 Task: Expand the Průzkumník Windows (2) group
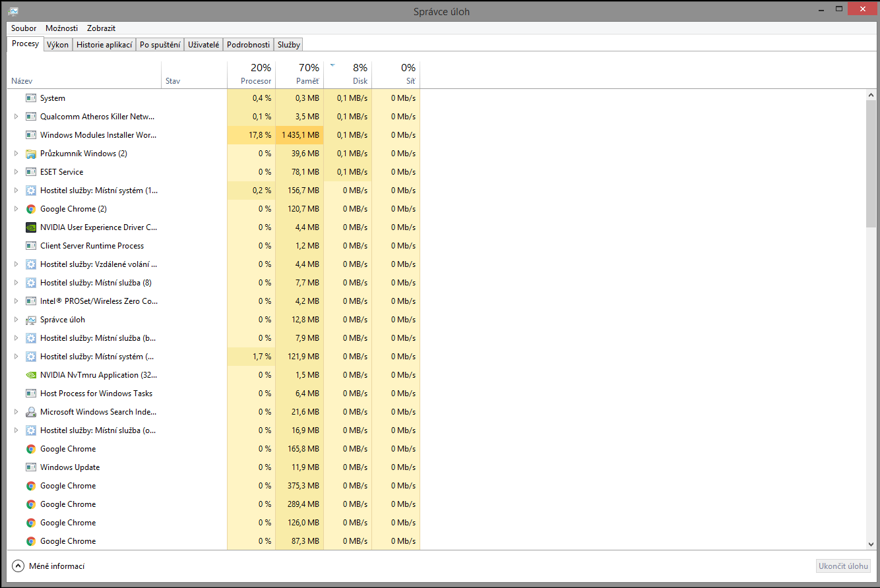pyautogui.click(x=16, y=154)
